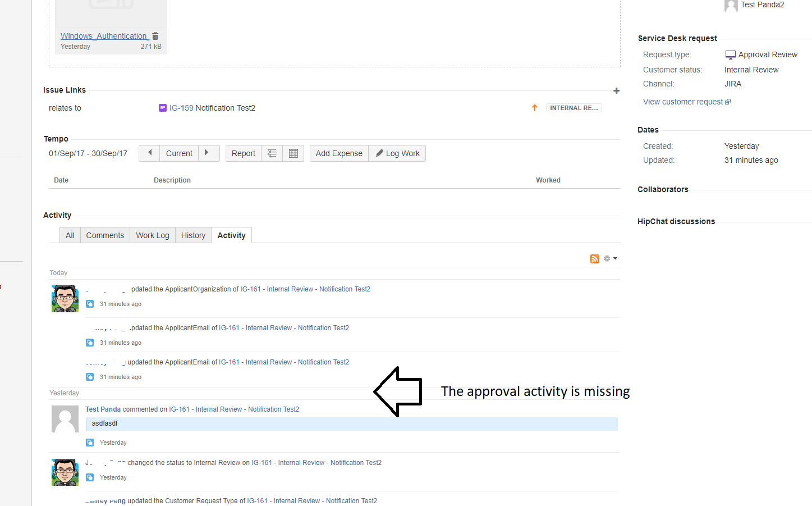Click the Date column header in Tempo
The height and width of the screenshot is (506, 812).
tap(61, 180)
